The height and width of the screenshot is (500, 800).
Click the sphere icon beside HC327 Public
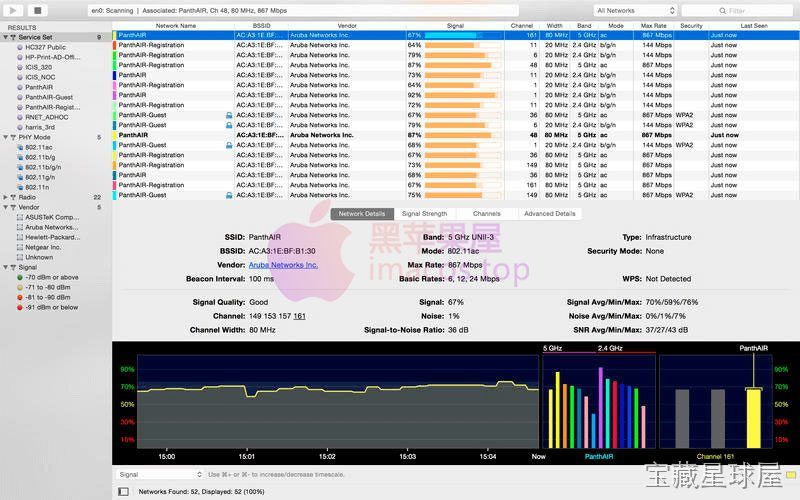coord(20,47)
